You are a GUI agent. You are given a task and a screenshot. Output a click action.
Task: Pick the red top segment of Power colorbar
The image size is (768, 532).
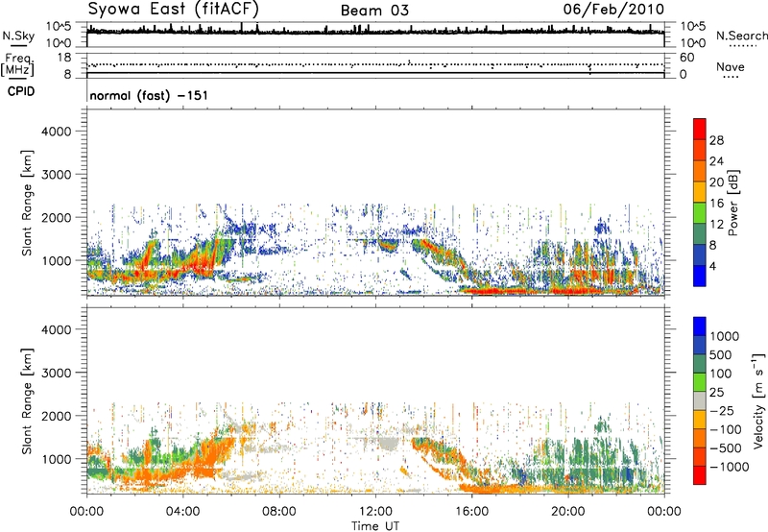tap(700, 130)
